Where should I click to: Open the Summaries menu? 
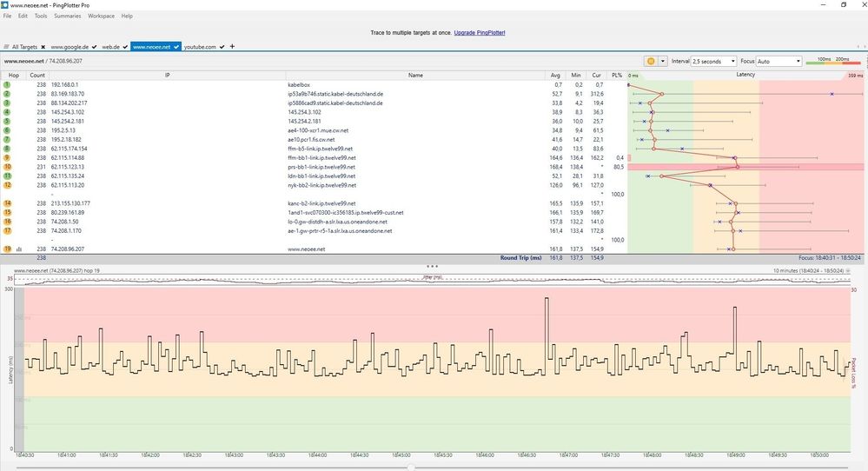(68, 16)
